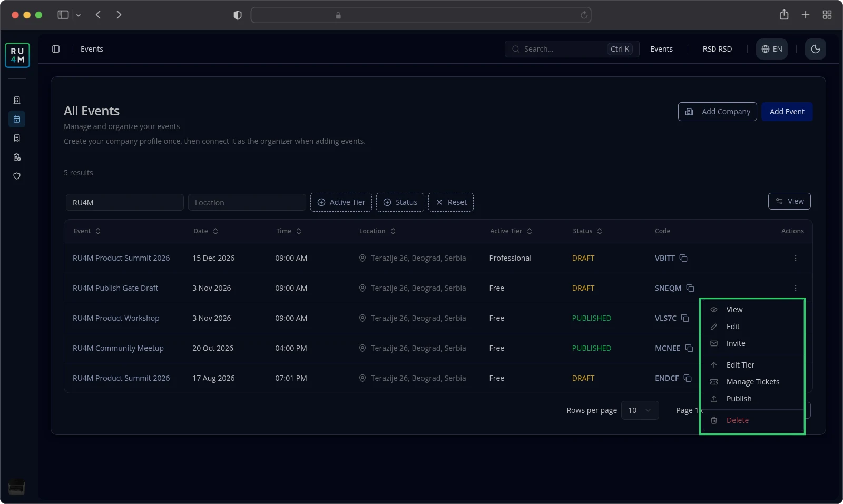Click the RU4M logo in the sidebar
This screenshot has width=843, height=504.
tap(17, 55)
